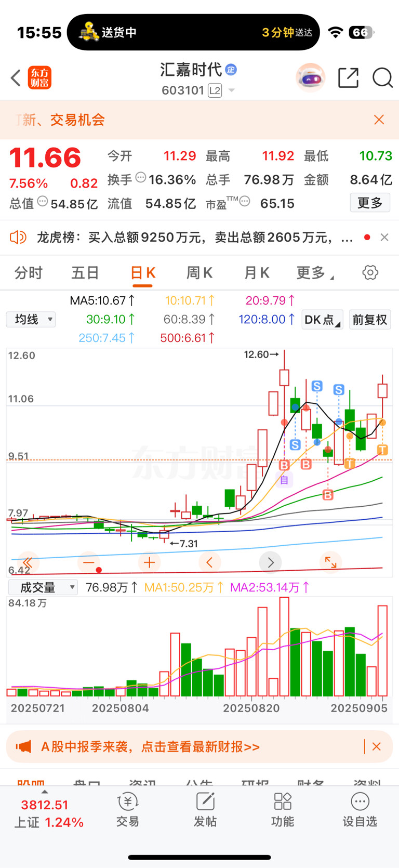The image size is (399, 868).
Task: Go back with the left arrow
Action: pos(16,78)
